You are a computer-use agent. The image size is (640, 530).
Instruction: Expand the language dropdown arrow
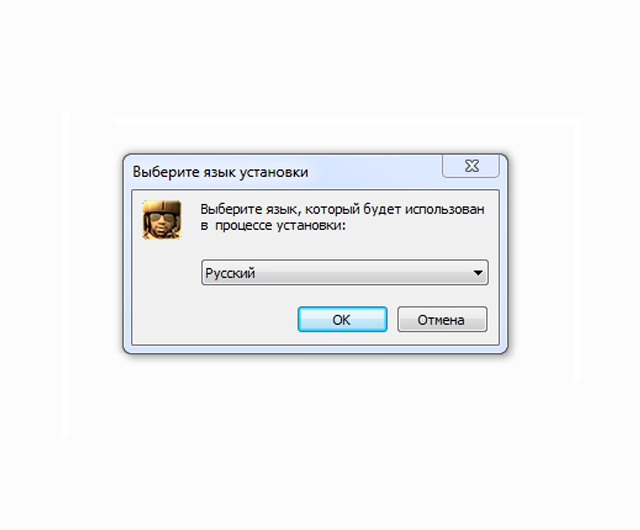[x=478, y=273]
